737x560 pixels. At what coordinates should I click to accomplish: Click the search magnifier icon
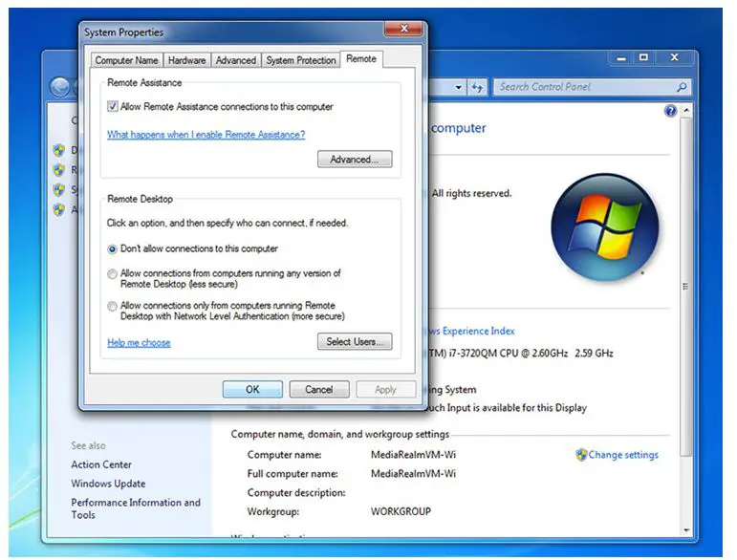(682, 87)
